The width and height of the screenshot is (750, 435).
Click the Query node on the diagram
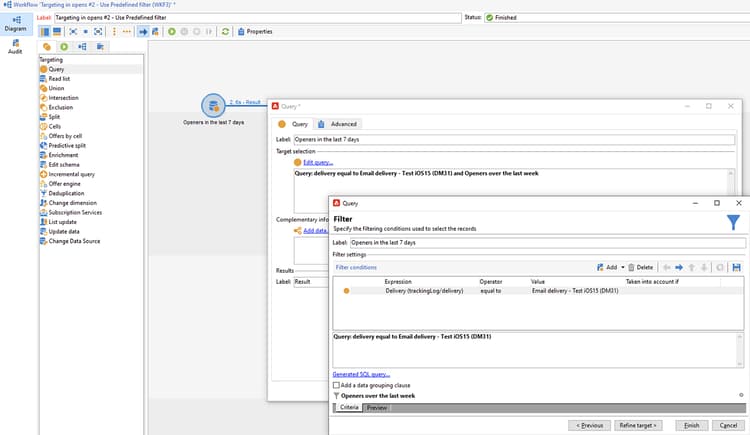click(x=213, y=105)
